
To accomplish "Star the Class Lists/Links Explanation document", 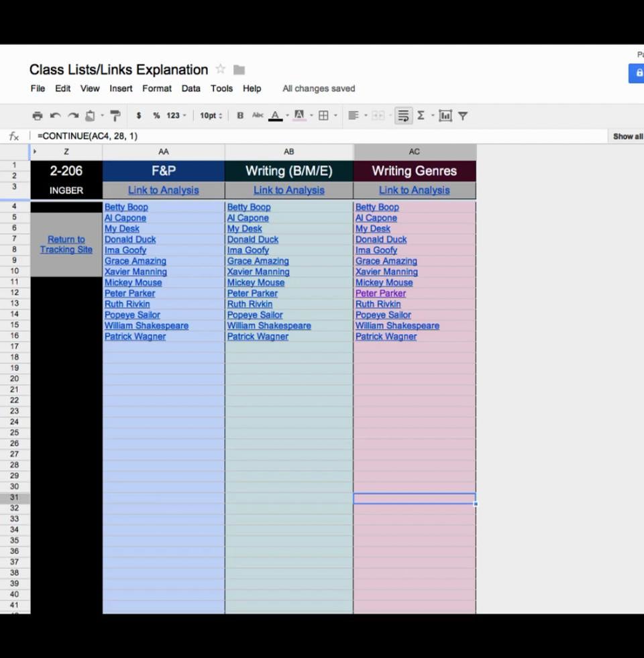I will [x=221, y=69].
